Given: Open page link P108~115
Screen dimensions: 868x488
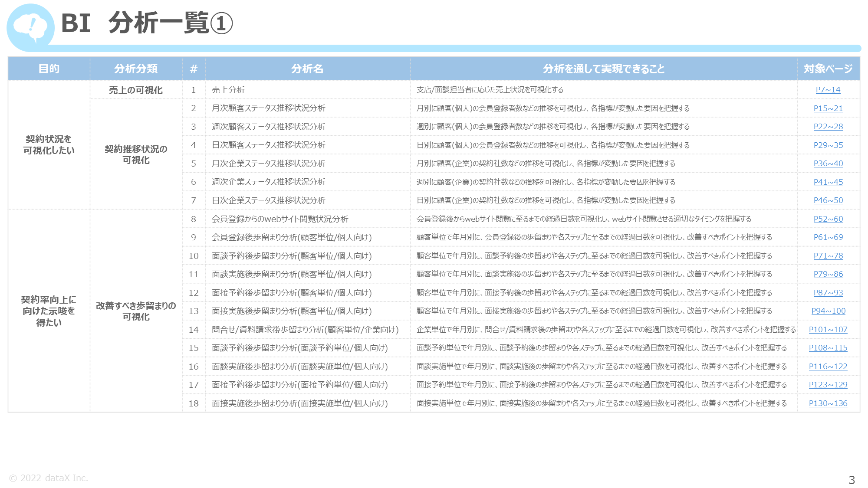Looking at the screenshot, I should coord(828,348).
